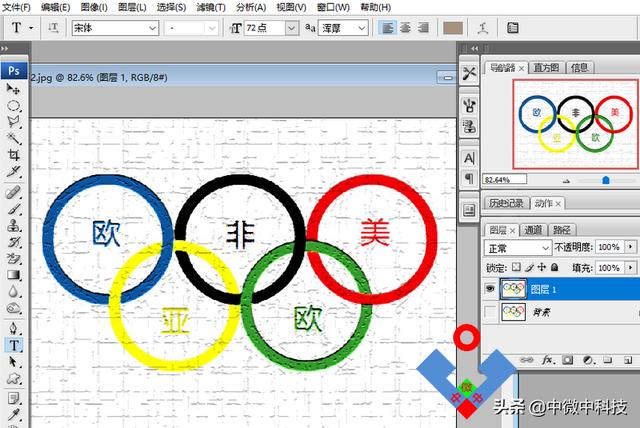Open text color swatch
The image size is (640, 428).
453,28
